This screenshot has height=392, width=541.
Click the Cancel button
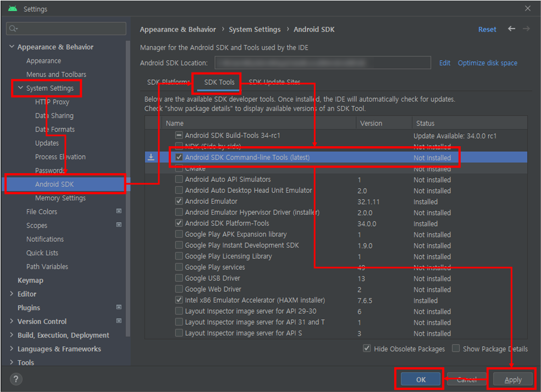pos(466,379)
